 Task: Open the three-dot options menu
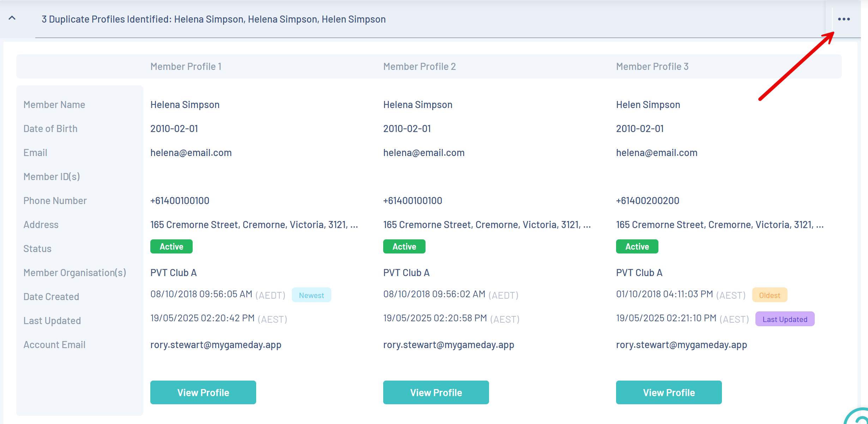pos(844,19)
